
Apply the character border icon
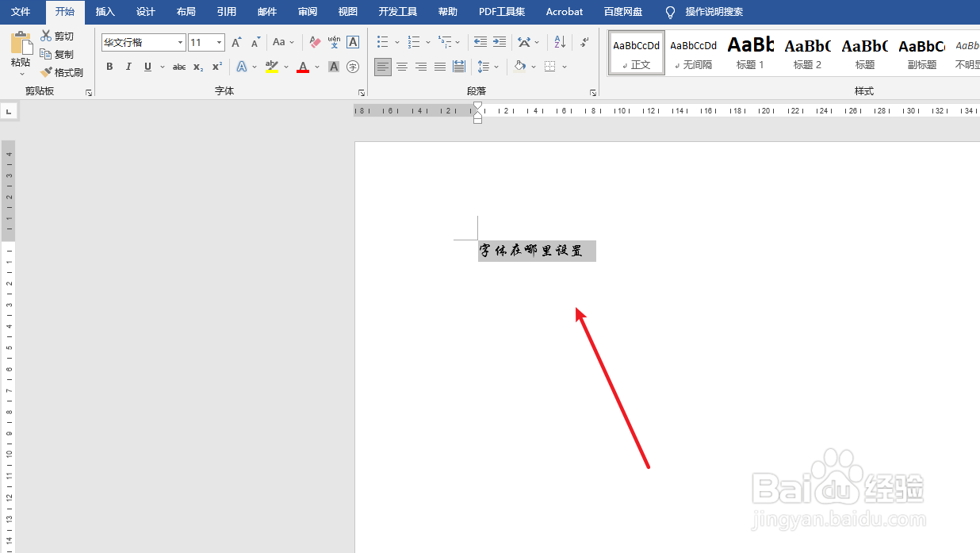pyautogui.click(x=353, y=42)
